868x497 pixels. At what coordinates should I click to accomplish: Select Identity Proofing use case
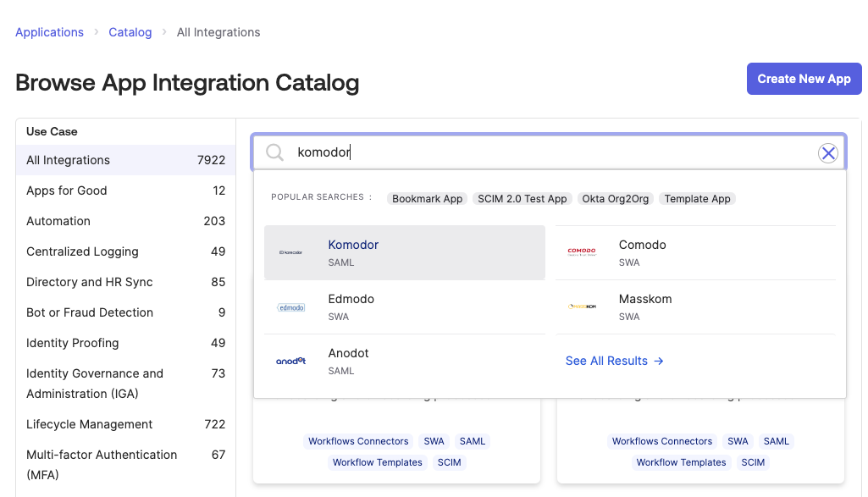click(x=125, y=343)
